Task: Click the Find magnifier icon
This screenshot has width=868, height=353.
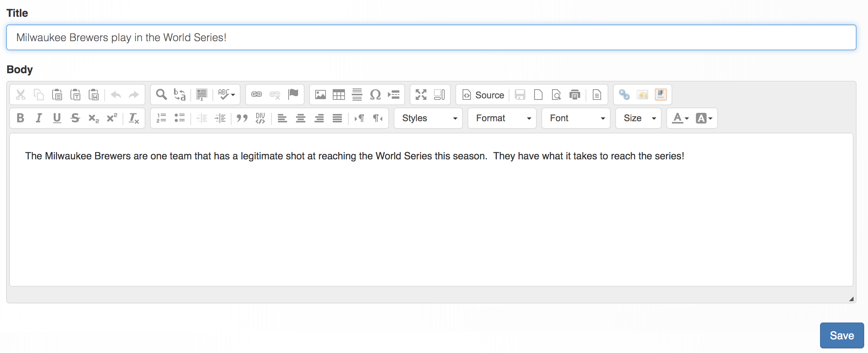Action: pyautogui.click(x=161, y=95)
